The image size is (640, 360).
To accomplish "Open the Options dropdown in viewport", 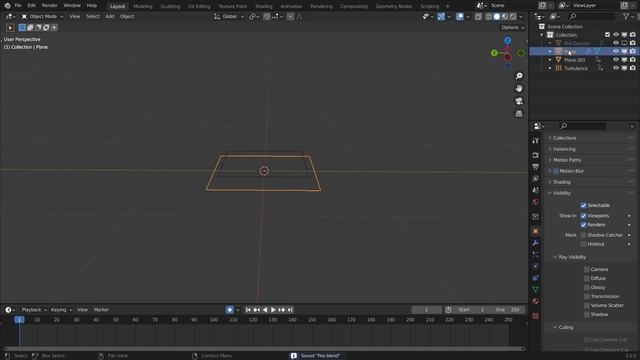I will point(513,27).
